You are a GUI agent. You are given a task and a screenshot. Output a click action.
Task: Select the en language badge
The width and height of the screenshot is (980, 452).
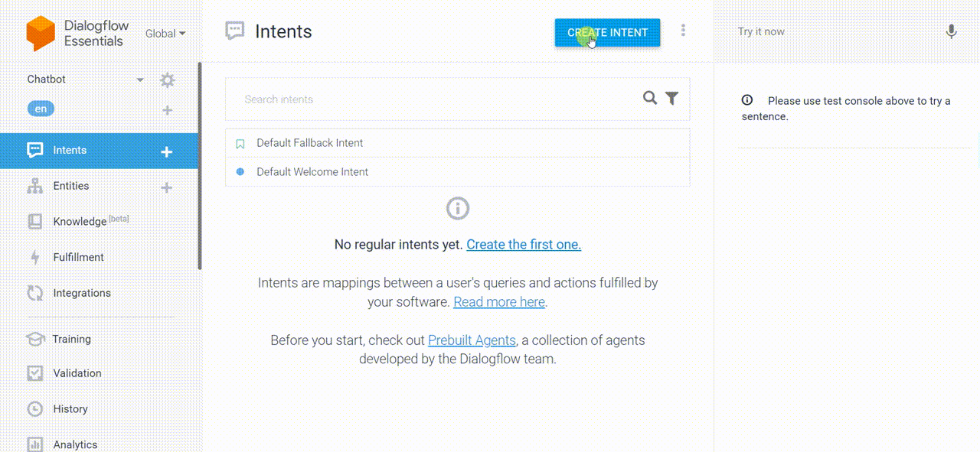pos(41,109)
